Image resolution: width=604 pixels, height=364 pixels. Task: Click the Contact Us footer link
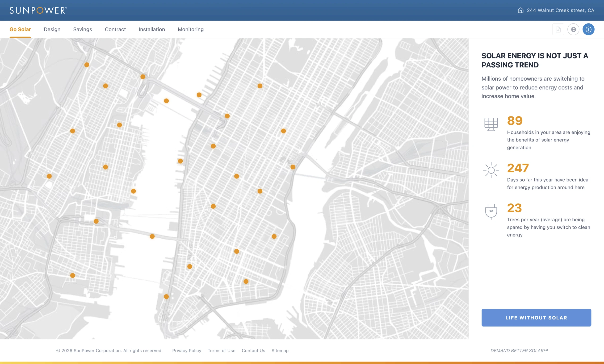coord(253,351)
